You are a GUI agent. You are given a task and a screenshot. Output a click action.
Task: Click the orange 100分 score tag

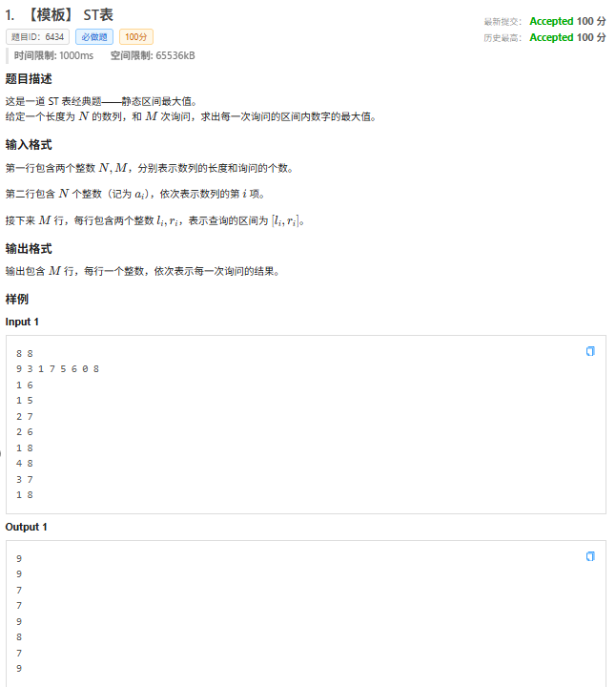pyautogui.click(x=136, y=37)
